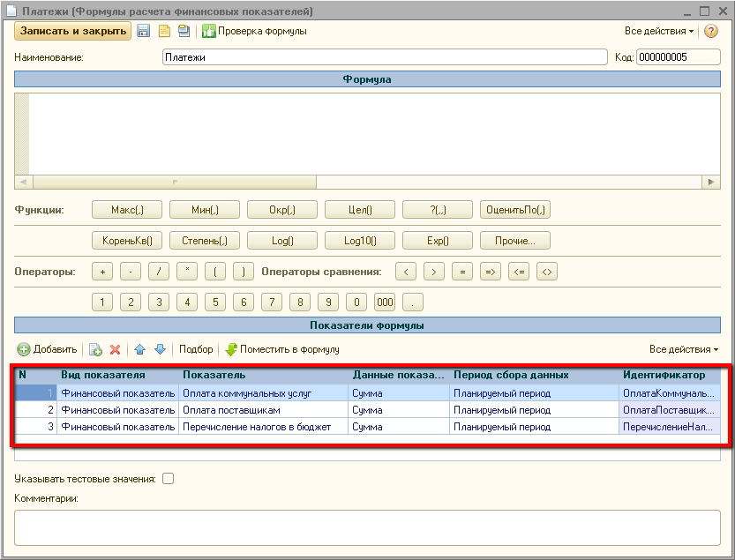The height and width of the screenshot is (560, 735).
Task: Move row up with the up arrow icon
Action: point(139,349)
